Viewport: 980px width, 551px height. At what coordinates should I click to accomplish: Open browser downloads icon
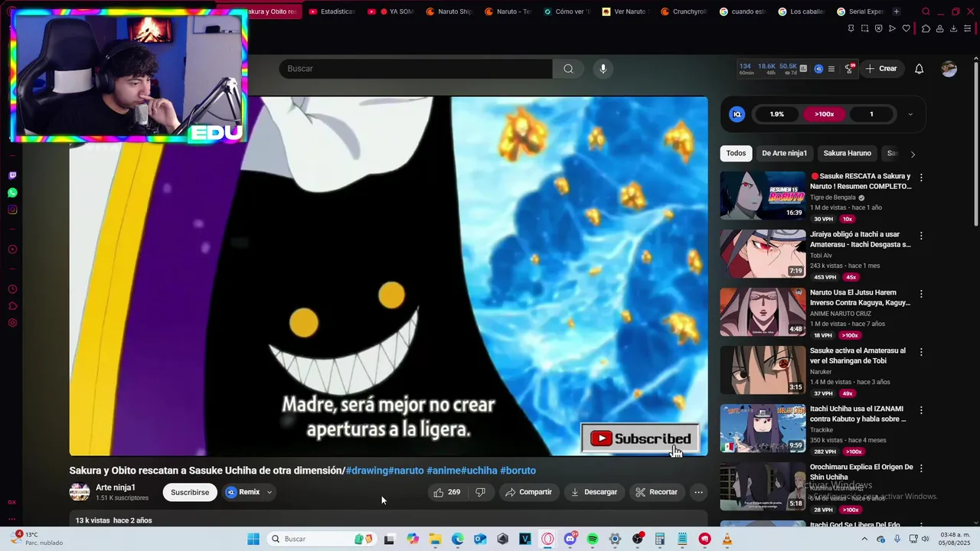[953, 28]
